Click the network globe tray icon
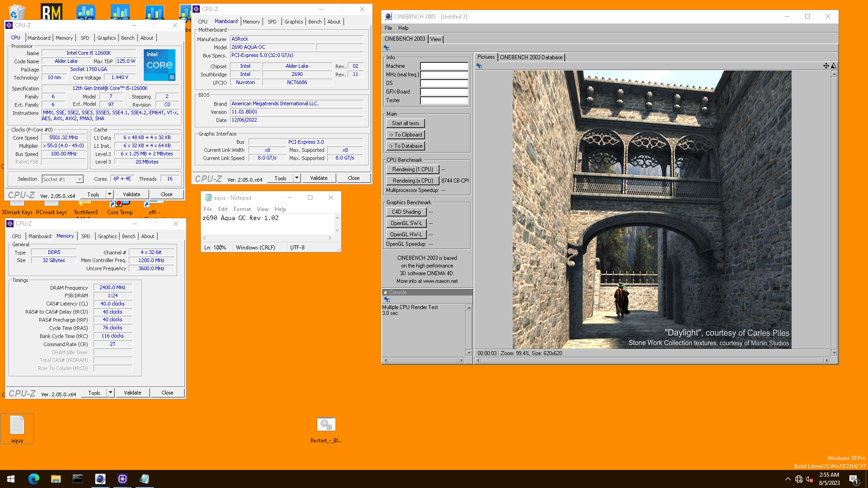This screenshot has height=488, width=868. click(798, 479)
